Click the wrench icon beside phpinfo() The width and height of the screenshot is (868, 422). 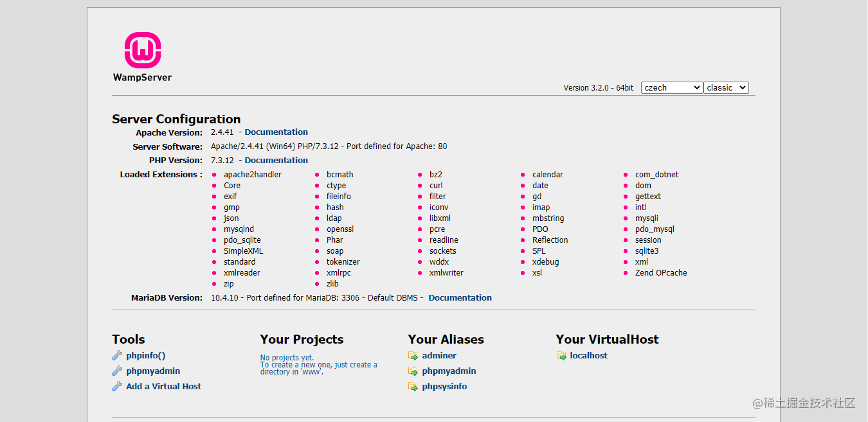(117, 355)
